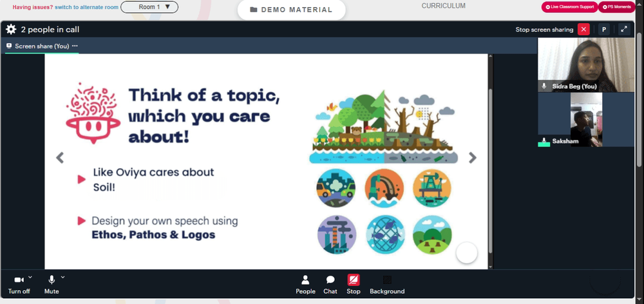Click fishing net circle icon on slide

pyautogui.click(x=385, y=234)
